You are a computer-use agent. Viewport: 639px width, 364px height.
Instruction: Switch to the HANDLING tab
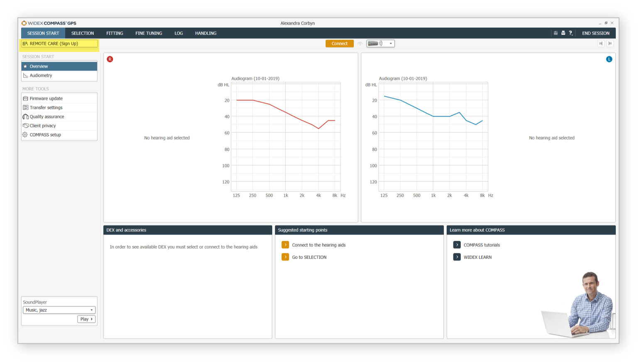[x=206, y=33]
